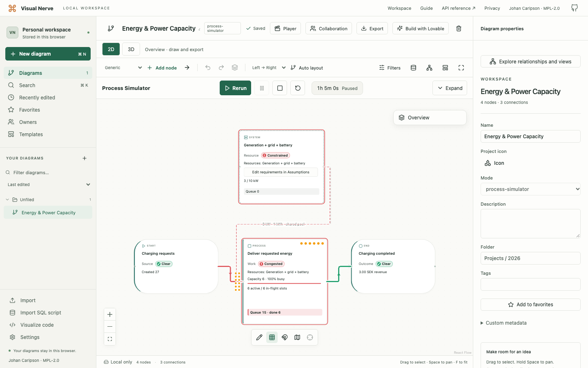Click the zoom in plus control
This screenshot has height=368, width=588.
110,314
